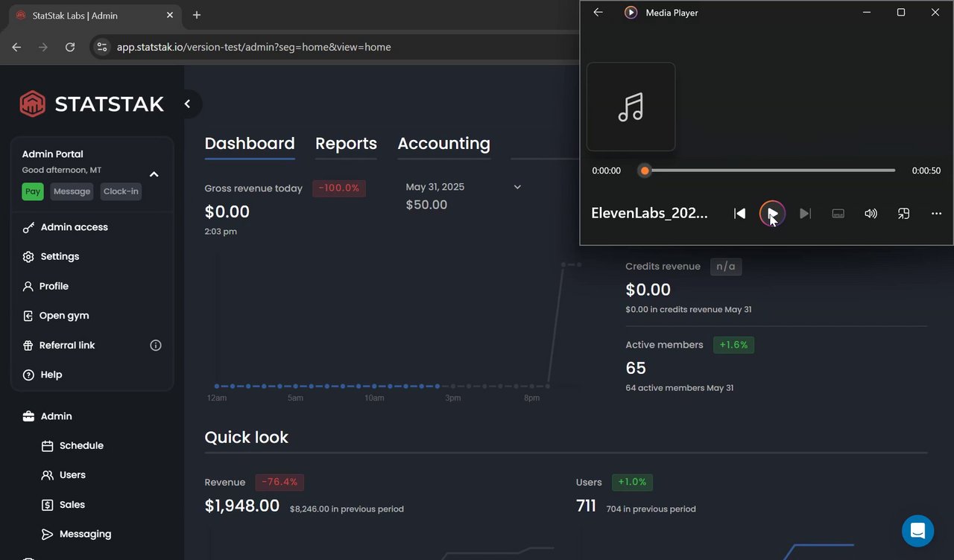This screenshot has height=560, width=954.
Task: Go back using Media Player back arrow
Action: [x=598, y=13]
